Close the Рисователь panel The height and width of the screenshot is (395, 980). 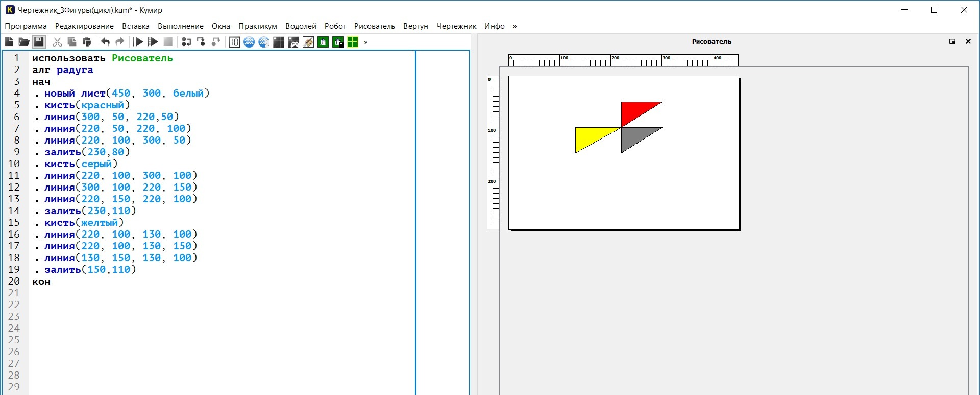click(x=968, y=42)
